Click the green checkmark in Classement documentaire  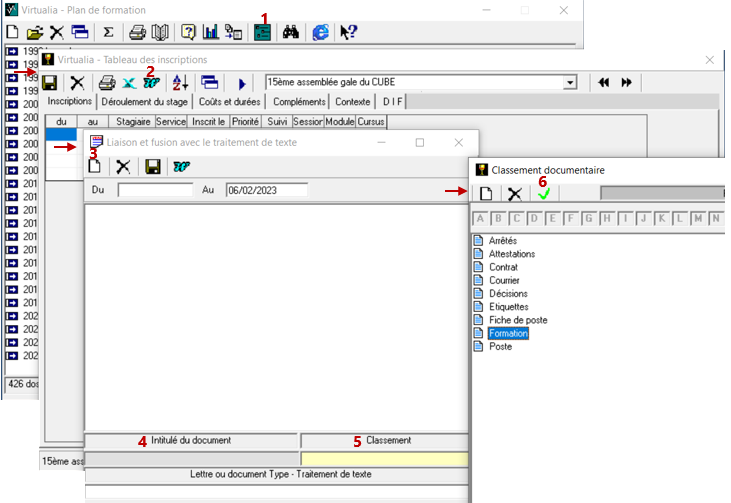coord(543,194)
